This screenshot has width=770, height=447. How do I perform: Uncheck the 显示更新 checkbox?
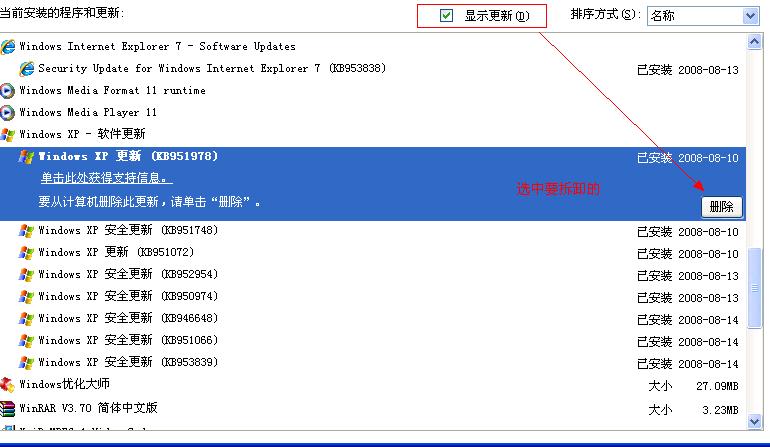pyautogui.click(x=446, y=16)
